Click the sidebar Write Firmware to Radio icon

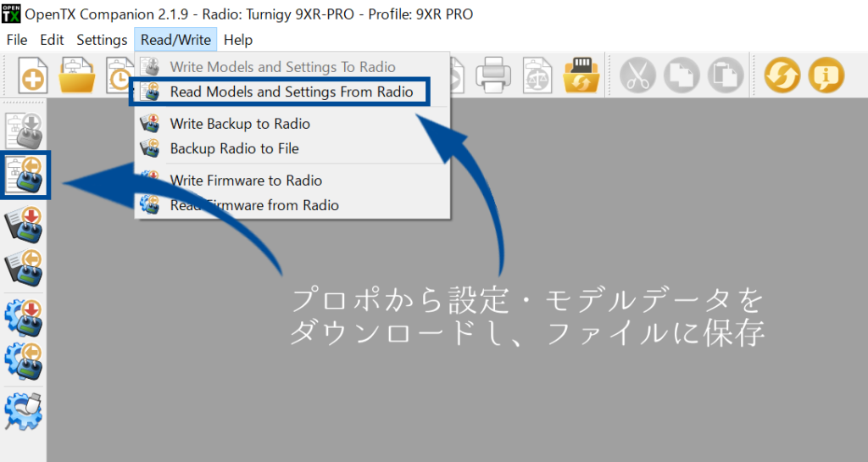(x=24, y=318)
